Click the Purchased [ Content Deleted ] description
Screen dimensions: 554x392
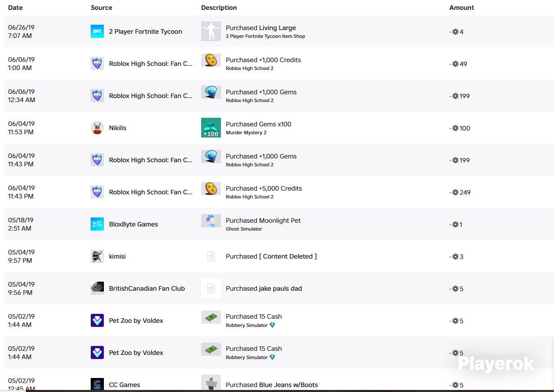271,256
